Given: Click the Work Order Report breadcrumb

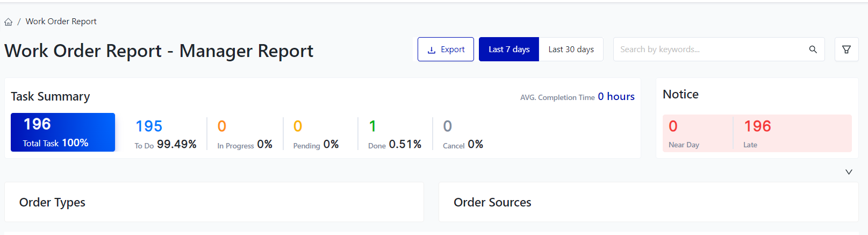Looking at the screenshot, I should 61,22.
